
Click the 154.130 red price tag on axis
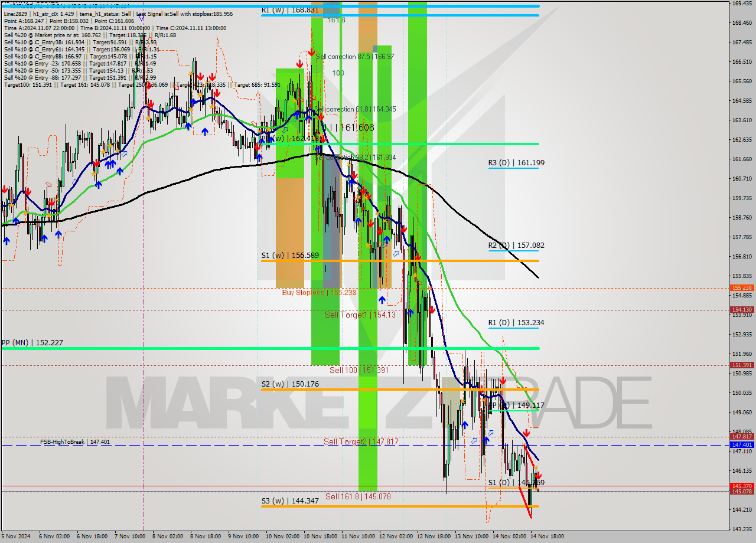742,309
